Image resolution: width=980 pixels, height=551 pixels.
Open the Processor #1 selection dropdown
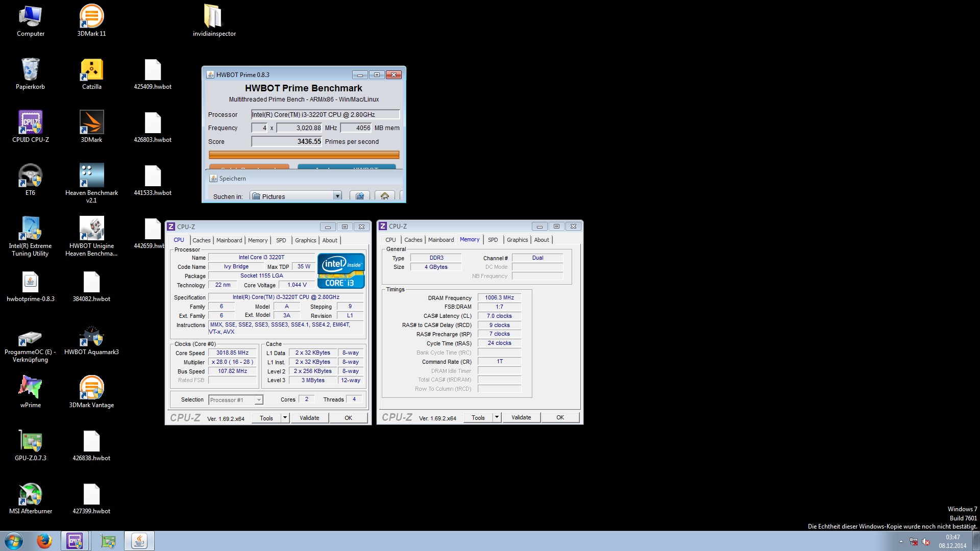[x=259, y=400]
